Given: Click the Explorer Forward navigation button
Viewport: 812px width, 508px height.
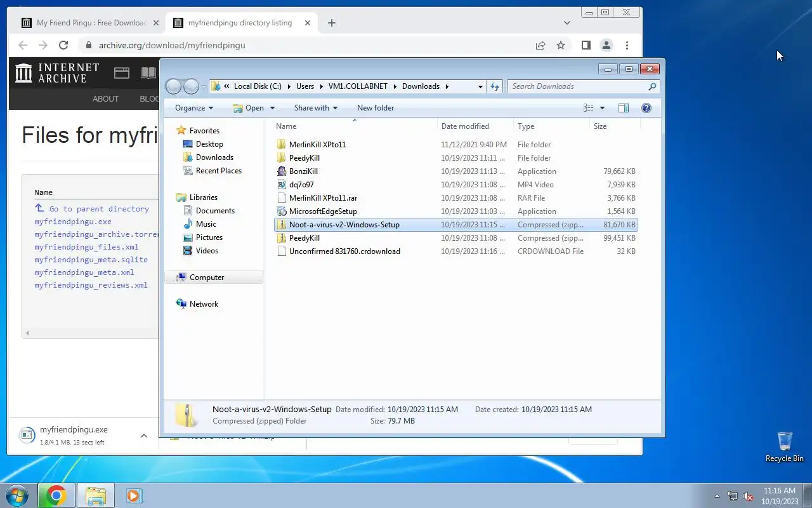Looking at the screenshot, I should pyautogui.click(x=191, y=86).
